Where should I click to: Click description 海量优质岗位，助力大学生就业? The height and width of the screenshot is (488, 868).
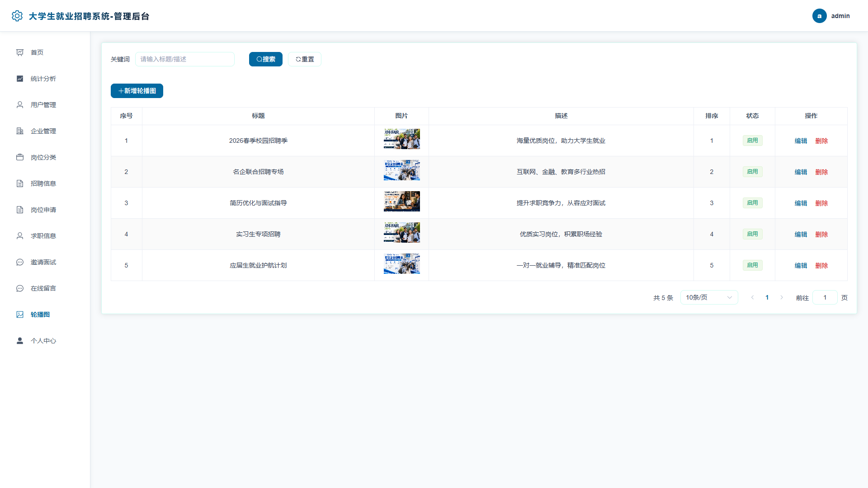(561, 141)
